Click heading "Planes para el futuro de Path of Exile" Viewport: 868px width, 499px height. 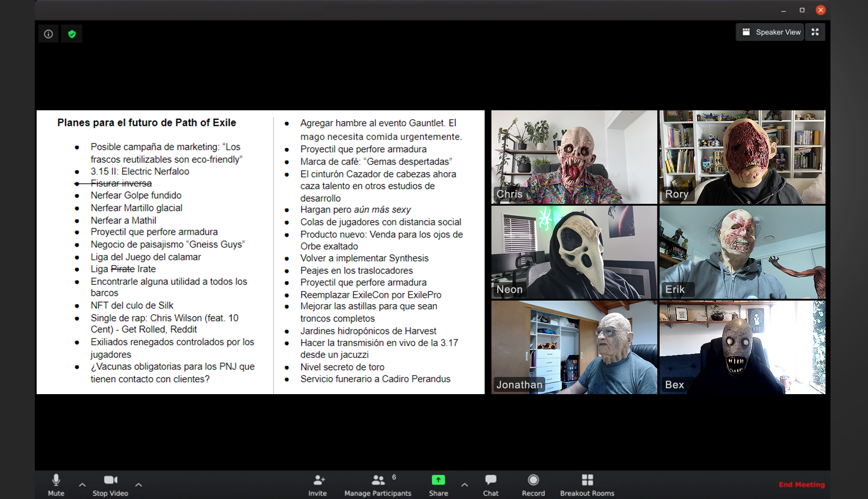click(146, 122)
